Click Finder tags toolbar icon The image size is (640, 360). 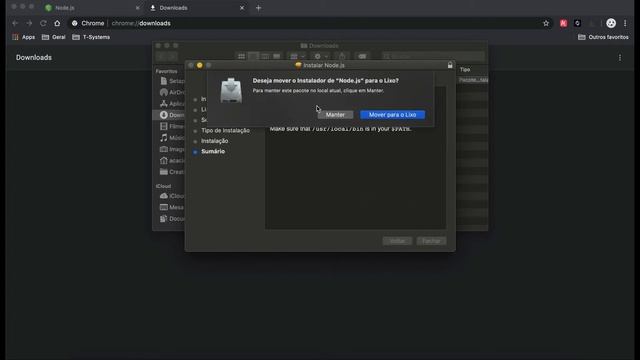[x=362, y=56]
